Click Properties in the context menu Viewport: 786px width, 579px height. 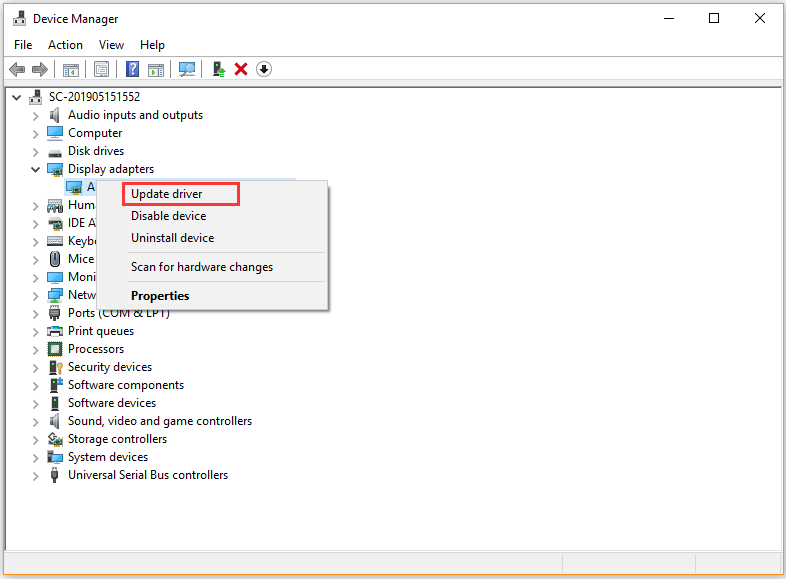pos(160,296)
